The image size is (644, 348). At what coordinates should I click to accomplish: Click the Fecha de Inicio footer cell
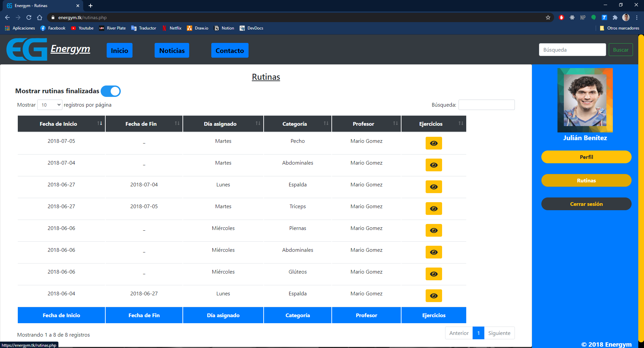click(61, 315)
